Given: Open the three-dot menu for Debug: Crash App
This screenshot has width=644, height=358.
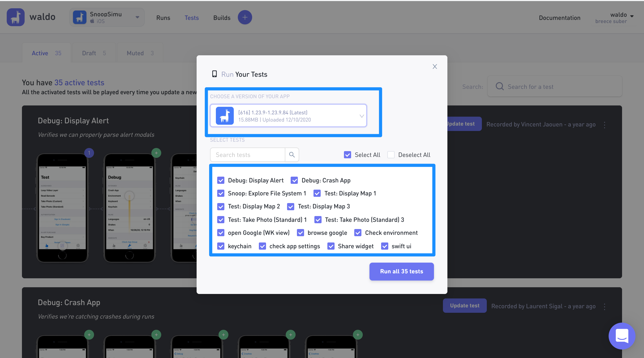Looking at the screenshot, I should pos(605,307).
